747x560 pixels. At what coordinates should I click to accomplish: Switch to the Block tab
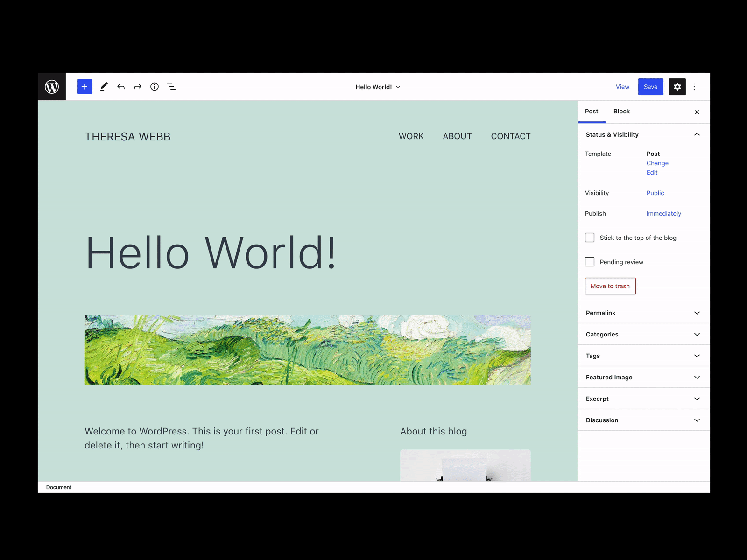point(621,112)
